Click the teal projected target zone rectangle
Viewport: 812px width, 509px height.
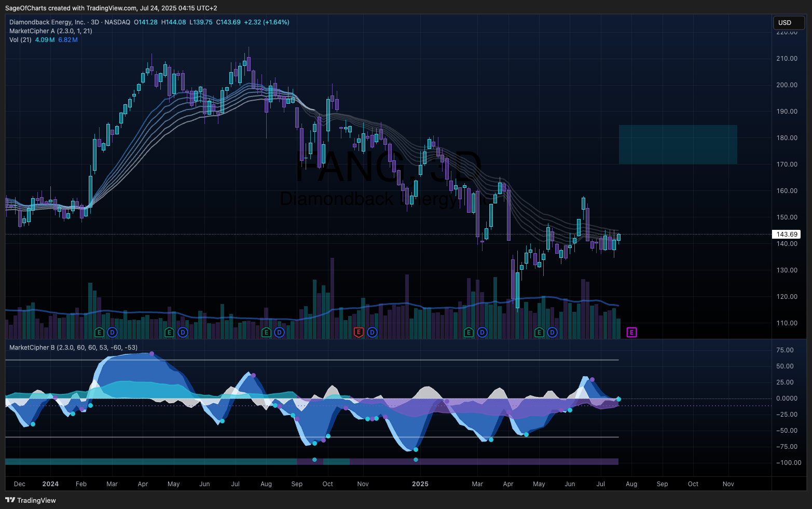[678, 144]
